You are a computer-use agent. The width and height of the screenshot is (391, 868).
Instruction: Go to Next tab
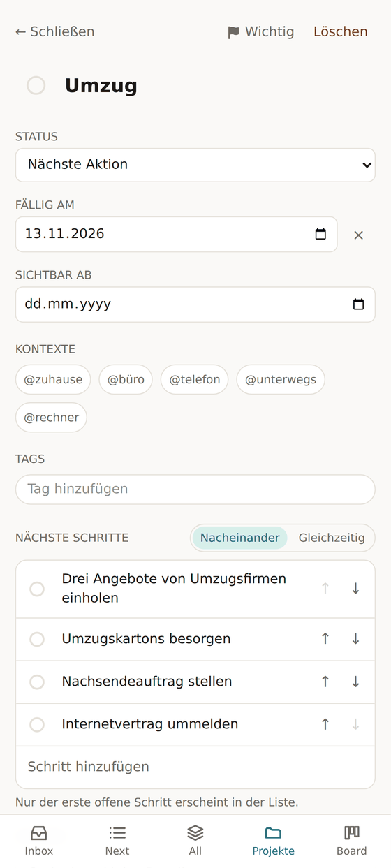point(117,841)
